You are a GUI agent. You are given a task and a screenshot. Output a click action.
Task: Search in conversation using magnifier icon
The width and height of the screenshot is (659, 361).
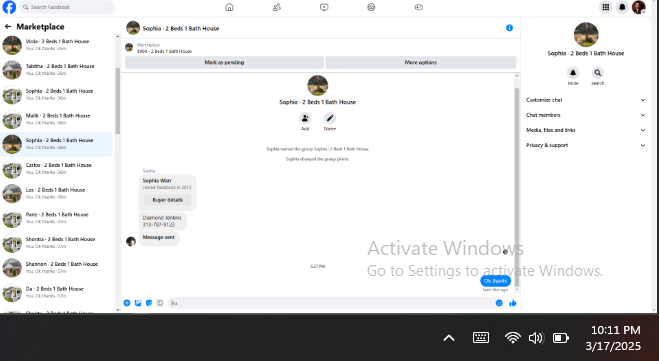click(598, 73)
